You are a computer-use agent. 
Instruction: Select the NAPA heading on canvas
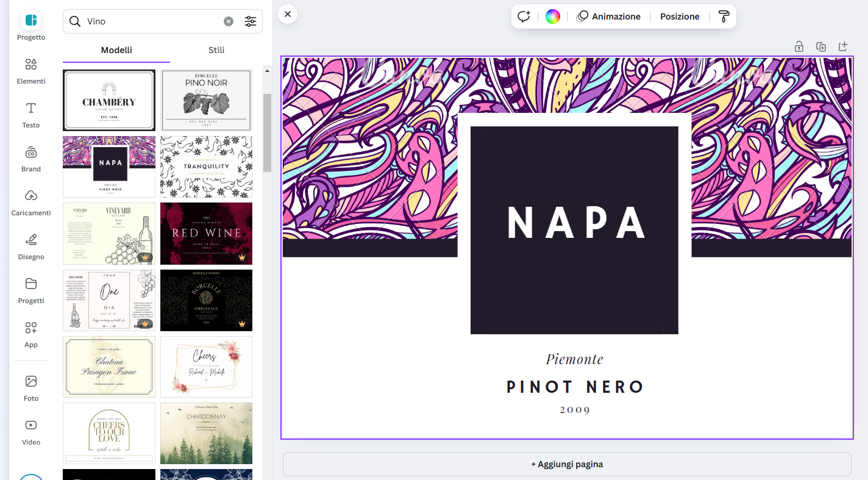click(576, 223)
